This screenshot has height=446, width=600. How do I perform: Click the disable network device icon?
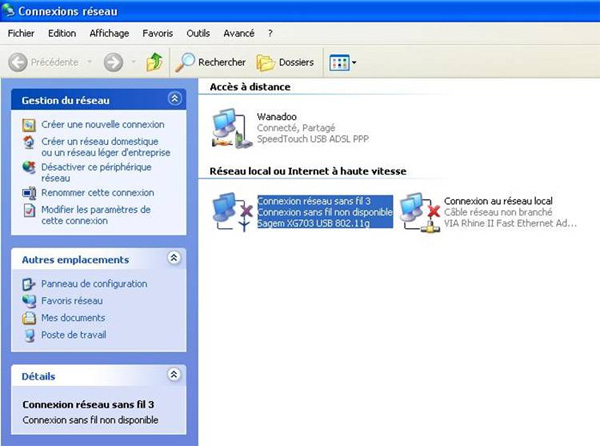[x=29, y=168]
